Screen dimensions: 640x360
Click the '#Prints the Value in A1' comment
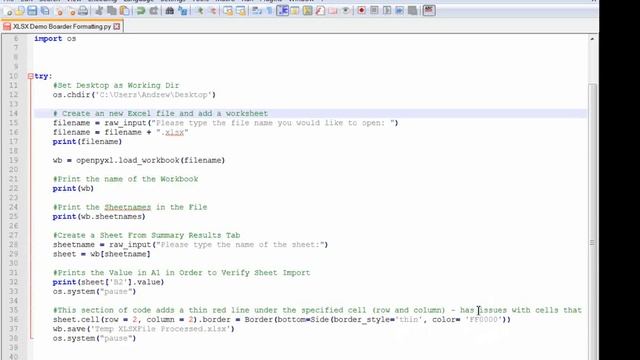click(181, 273)
